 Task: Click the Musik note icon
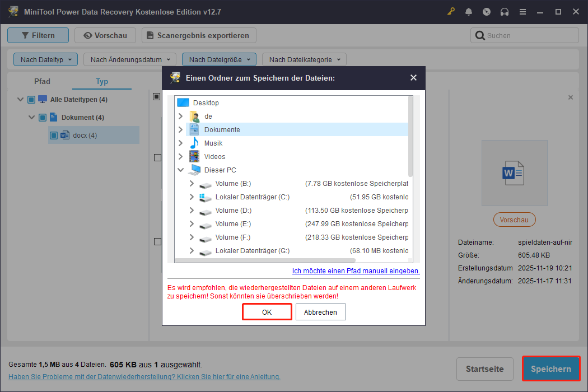[194, 143]
